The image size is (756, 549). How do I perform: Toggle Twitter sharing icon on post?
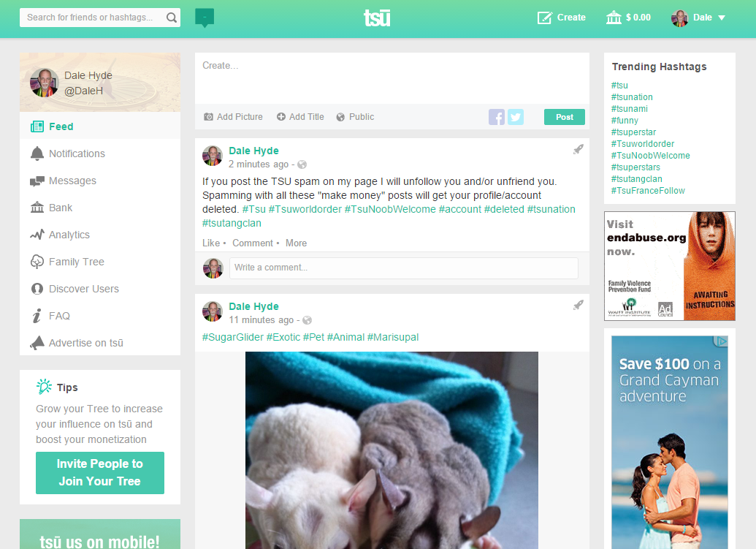click(x=516, y=117)
